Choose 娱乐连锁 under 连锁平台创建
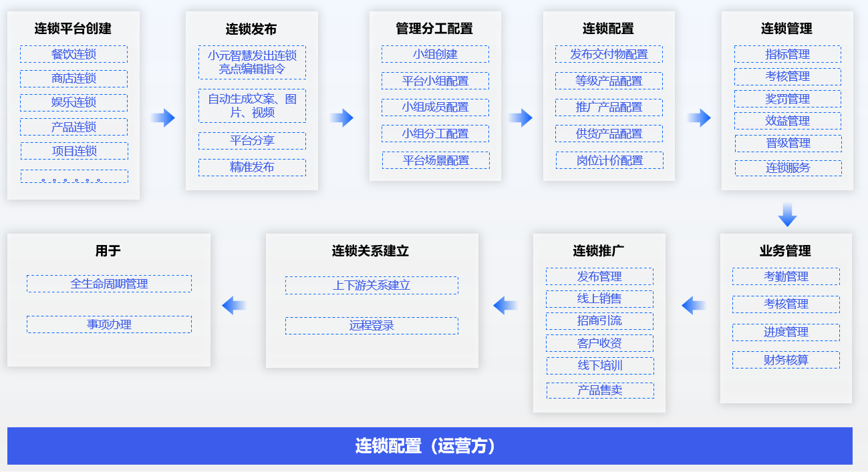 (74, 103)
